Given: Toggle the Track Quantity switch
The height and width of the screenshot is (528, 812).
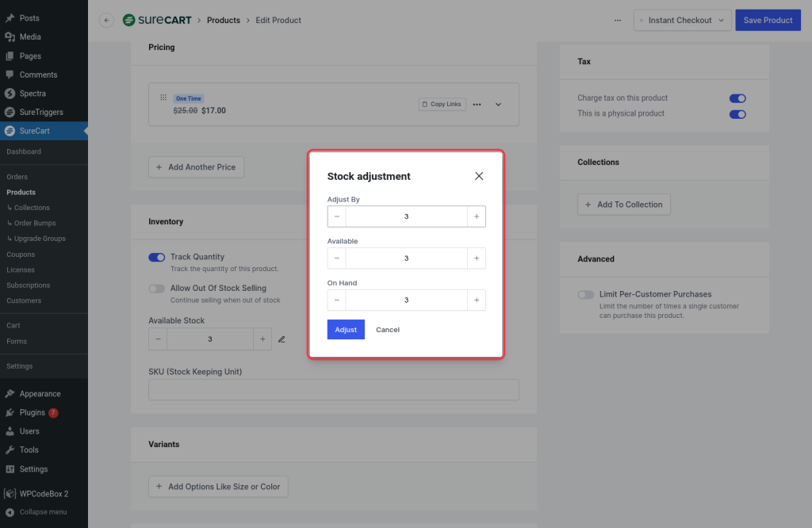Looking at the screenshot, I should [157, 257].
